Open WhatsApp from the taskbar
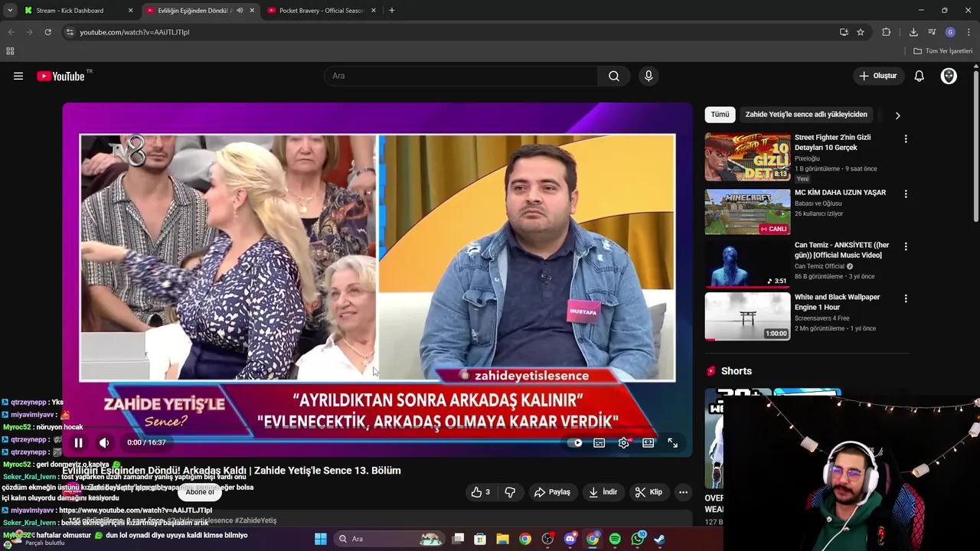 (x=638, y=539)
